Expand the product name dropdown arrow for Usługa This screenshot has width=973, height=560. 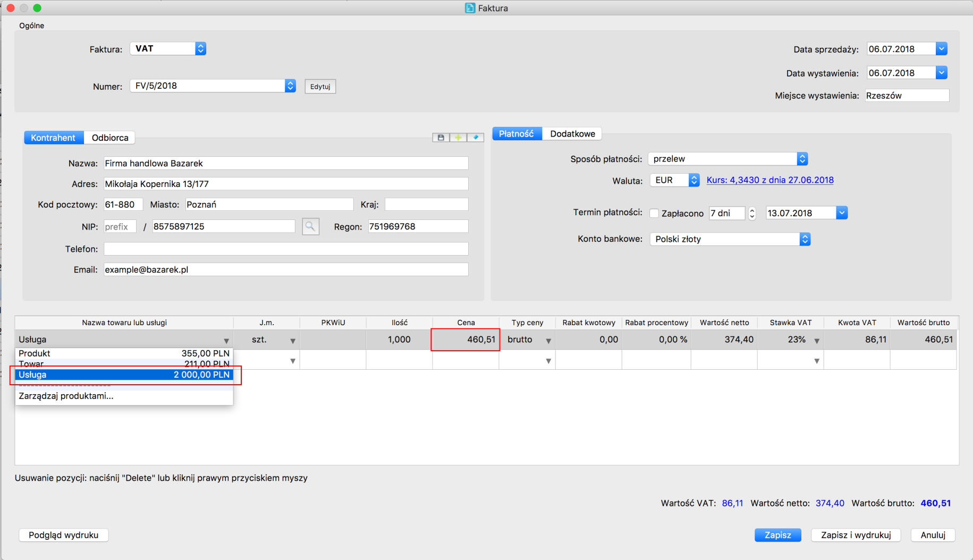(226, 341)
